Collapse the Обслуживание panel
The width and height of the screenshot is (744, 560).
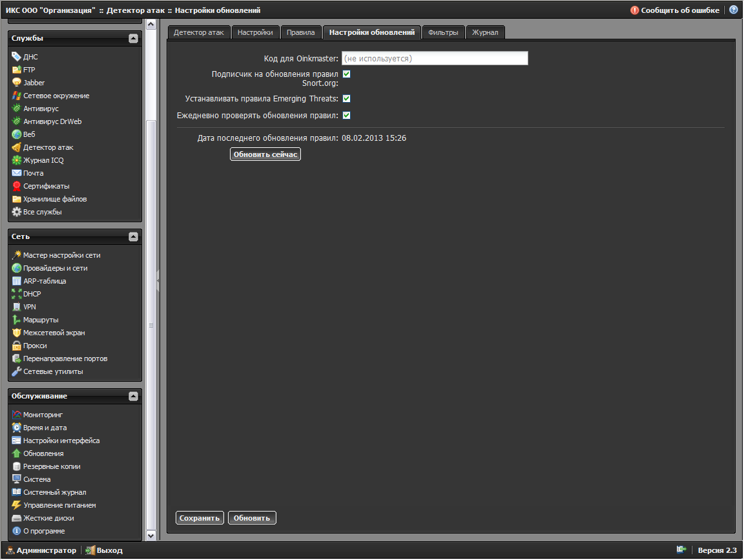(133, 397)
